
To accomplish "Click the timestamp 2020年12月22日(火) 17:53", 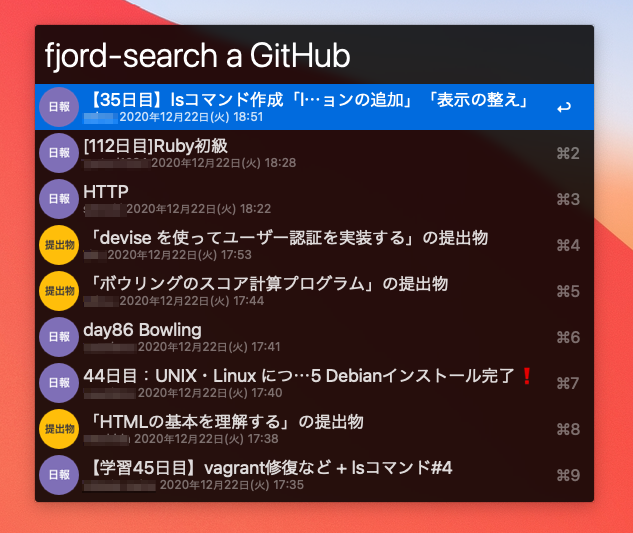I will point(180,255).
